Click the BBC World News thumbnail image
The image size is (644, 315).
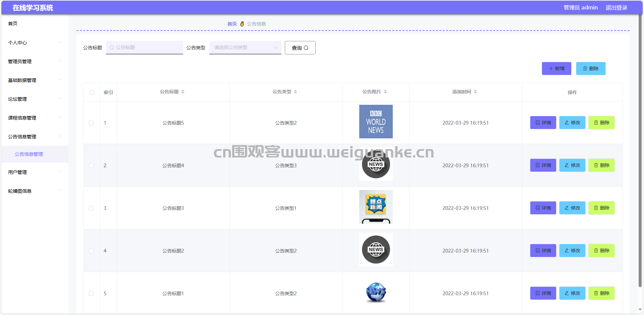point(376,122)
